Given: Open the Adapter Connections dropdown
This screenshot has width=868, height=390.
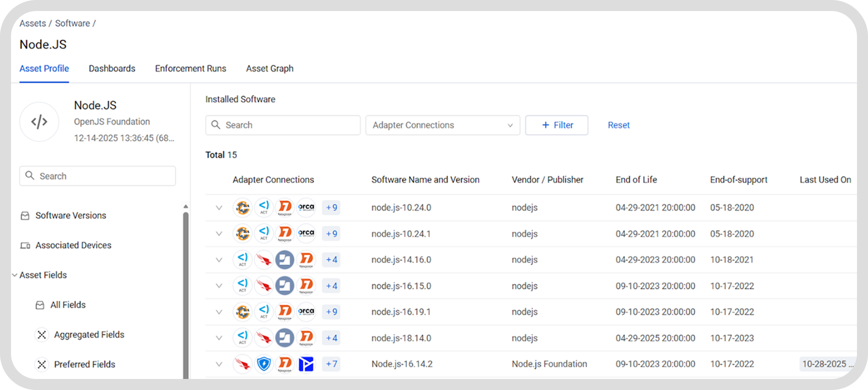Looking at the screenshot, I should point(443,125).
